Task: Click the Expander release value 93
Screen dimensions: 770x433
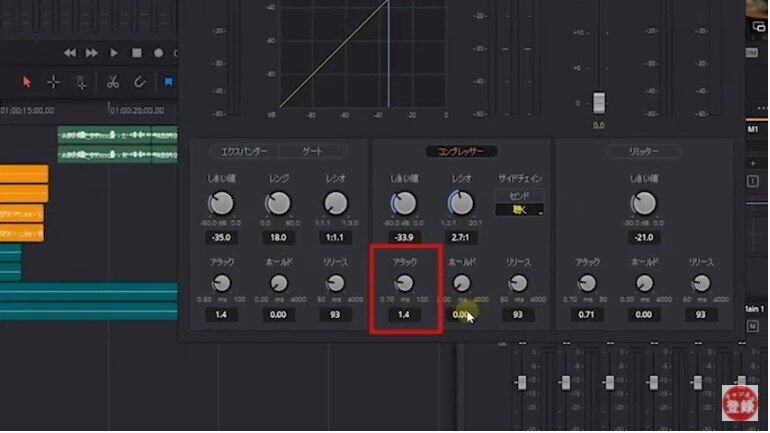Action: (x=335, y=315)
